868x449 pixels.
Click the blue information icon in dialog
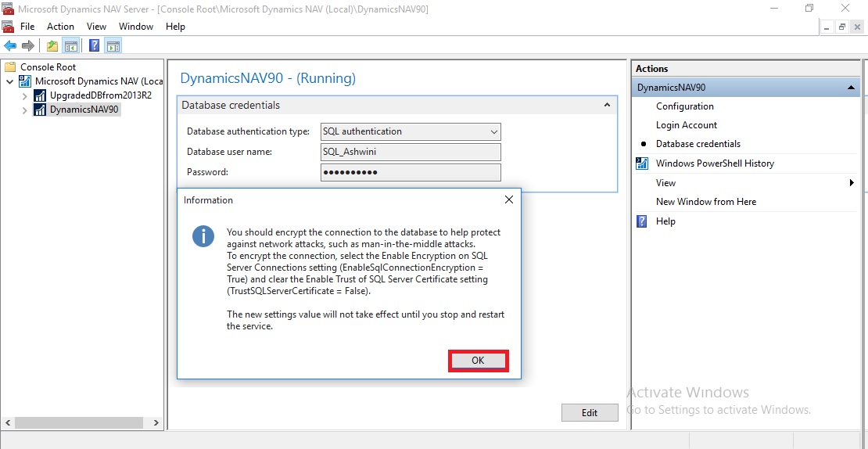203,236
